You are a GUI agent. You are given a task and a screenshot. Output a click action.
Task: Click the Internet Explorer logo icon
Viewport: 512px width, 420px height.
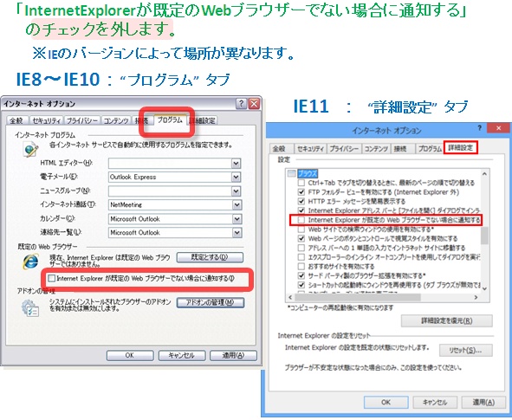pyautogui.click(x=30, y=262)
